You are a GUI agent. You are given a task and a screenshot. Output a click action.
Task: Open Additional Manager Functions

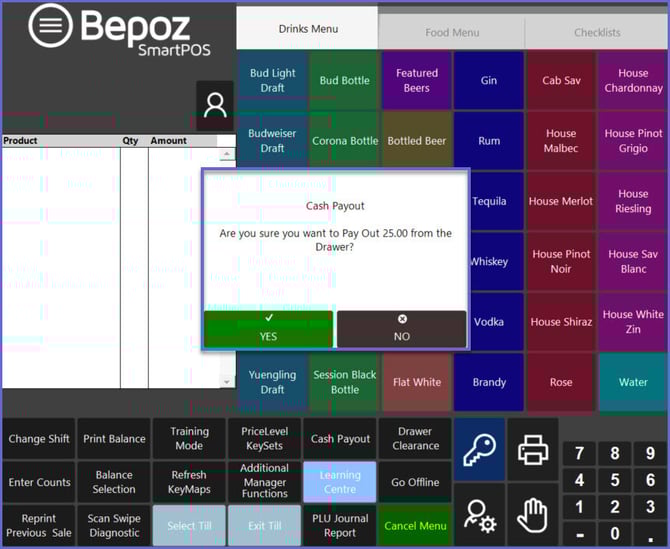(265, 481)
